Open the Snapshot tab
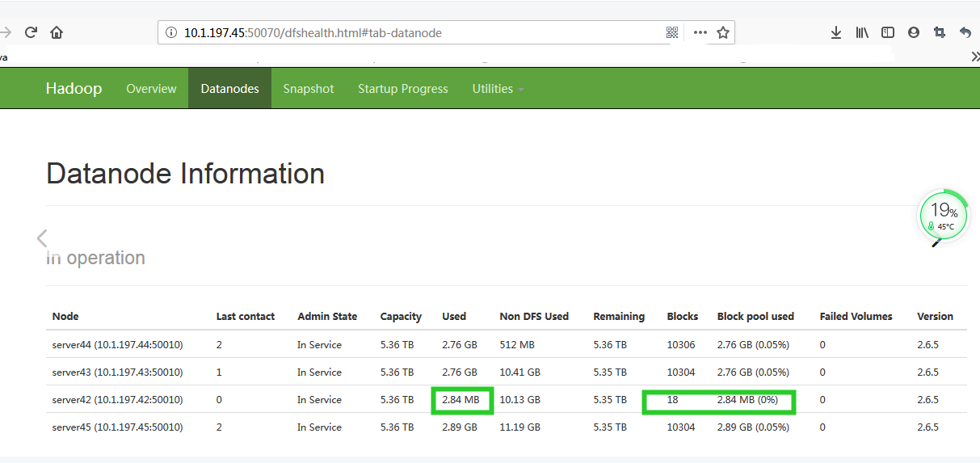 pos(308,88)
